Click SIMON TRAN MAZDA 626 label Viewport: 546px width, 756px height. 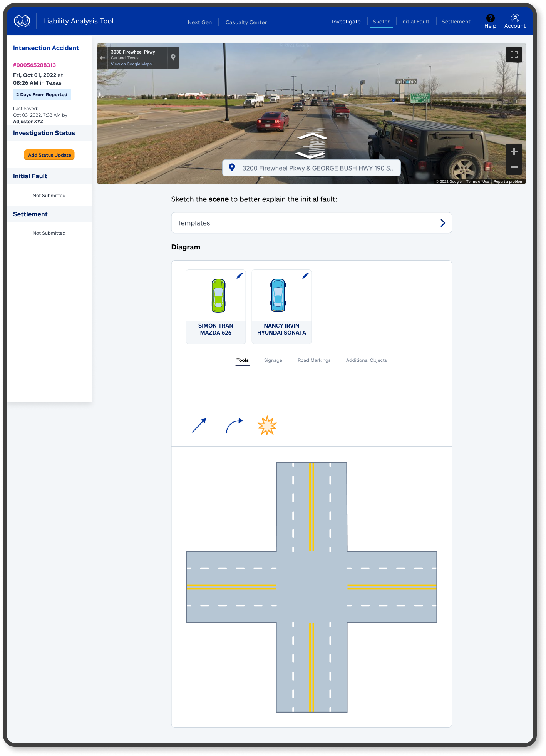[216, 329]
